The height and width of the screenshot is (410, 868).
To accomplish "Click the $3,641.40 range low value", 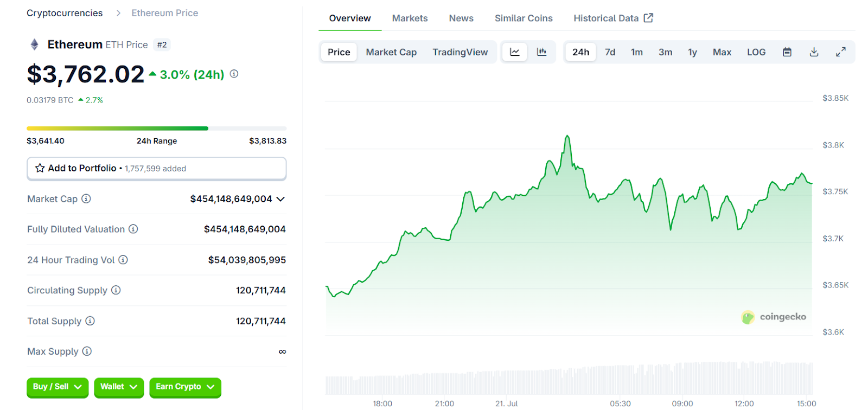I will pos(46,141).
